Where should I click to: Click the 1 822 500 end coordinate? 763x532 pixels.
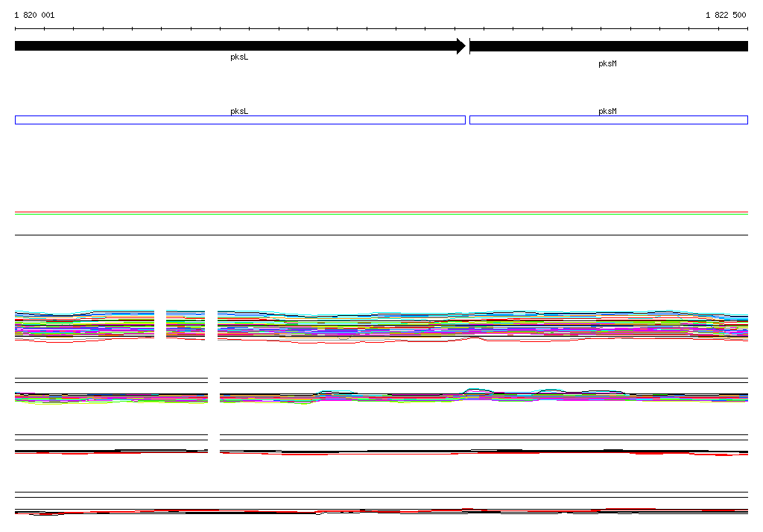pos(726,15)
